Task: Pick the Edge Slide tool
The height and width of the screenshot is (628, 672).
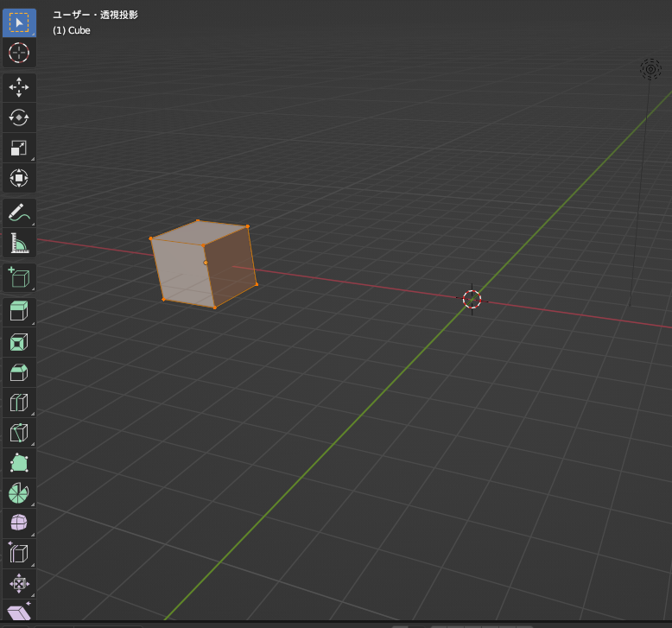Action: tap(19, 554)
